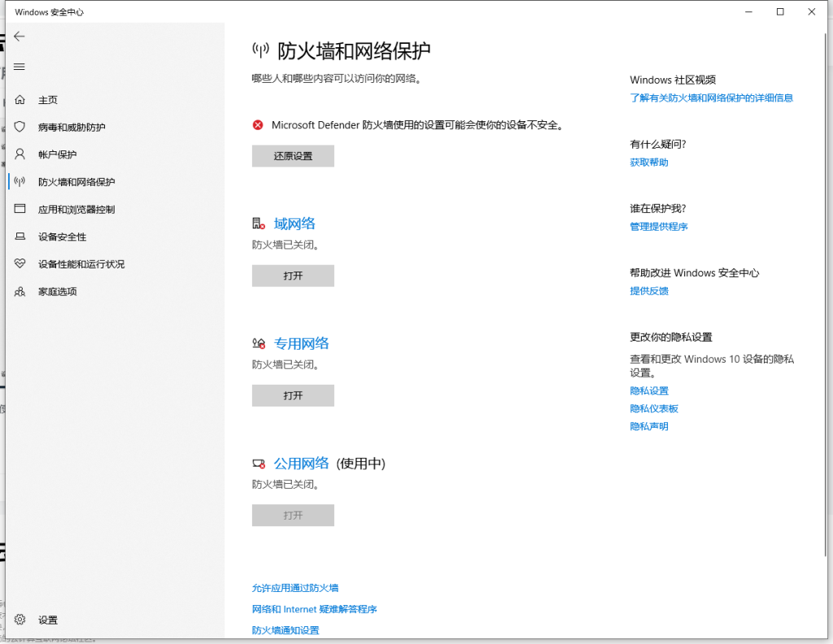Turn on the 域网络 firewall
Screen dimensions: 833x644
pyautogui.click(x=292, y=276)
